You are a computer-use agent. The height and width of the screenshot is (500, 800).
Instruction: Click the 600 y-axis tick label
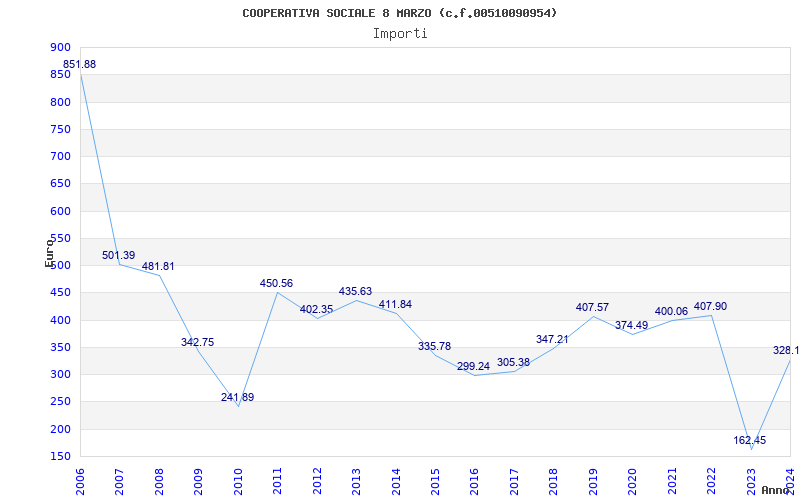(x=60, y=211)
